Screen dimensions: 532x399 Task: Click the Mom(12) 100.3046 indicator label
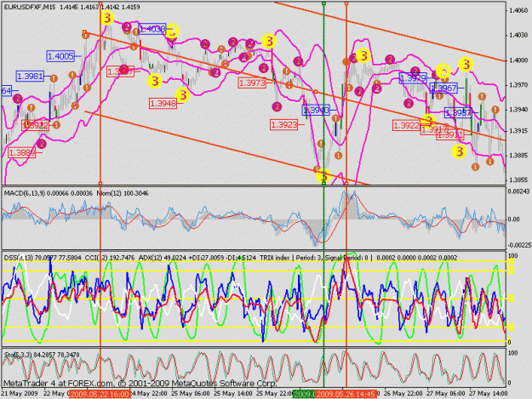(x=123, y=193)
